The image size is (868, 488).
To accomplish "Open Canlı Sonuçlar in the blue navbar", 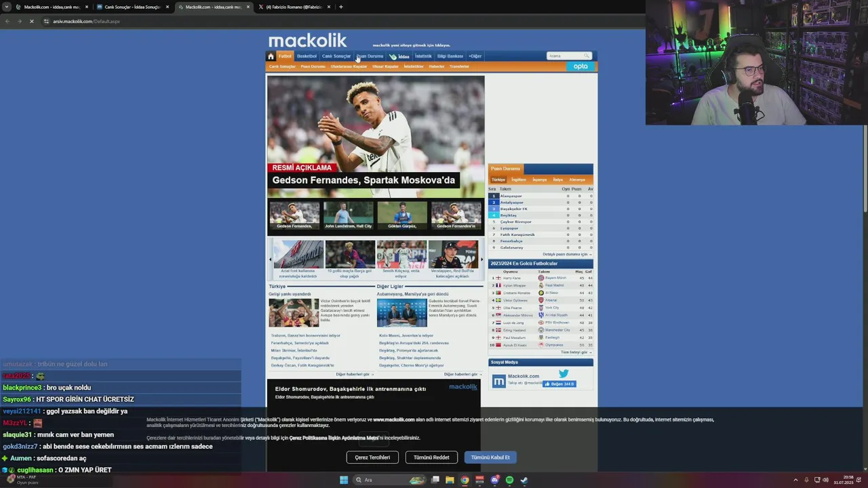I will pyautogui.click(x=336, y=56).
